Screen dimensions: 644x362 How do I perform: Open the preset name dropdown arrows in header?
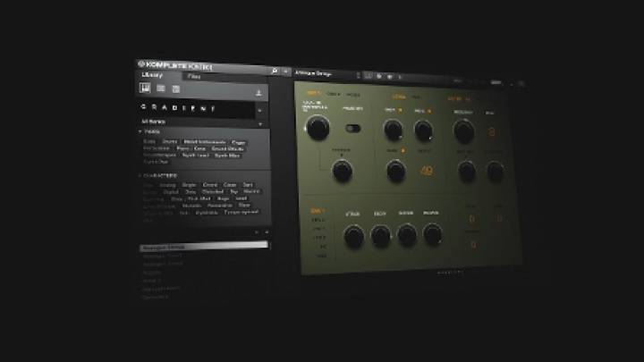(358, 75)
